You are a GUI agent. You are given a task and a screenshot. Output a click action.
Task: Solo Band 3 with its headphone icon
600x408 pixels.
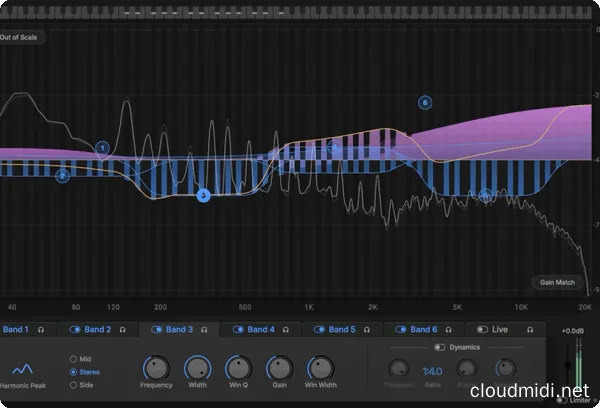point(204,330)
